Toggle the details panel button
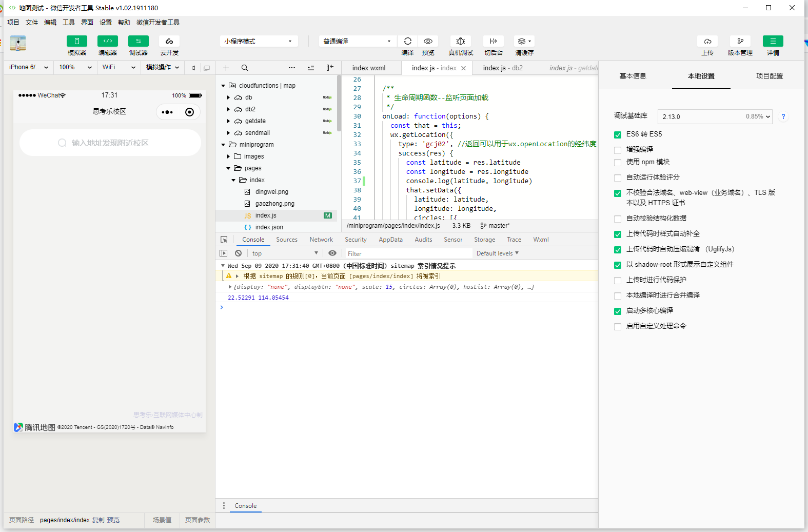808x532 pixels. (x=773, y=41)
